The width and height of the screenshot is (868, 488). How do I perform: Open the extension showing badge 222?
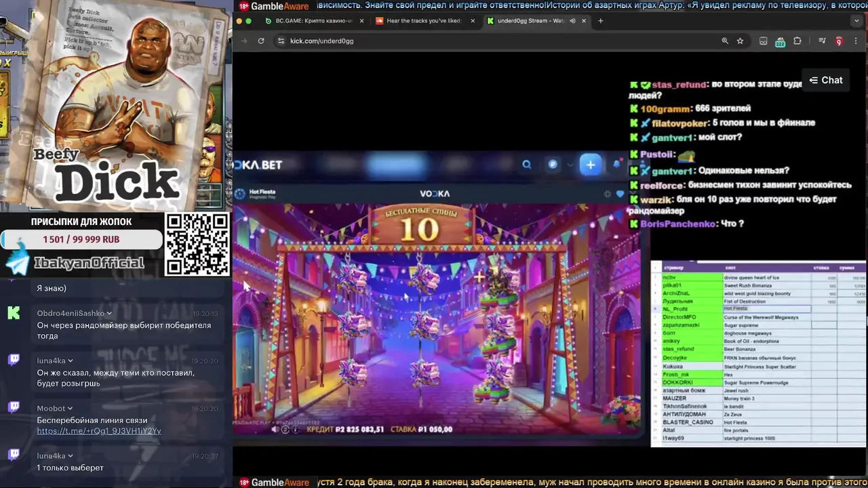coord(780,41)
